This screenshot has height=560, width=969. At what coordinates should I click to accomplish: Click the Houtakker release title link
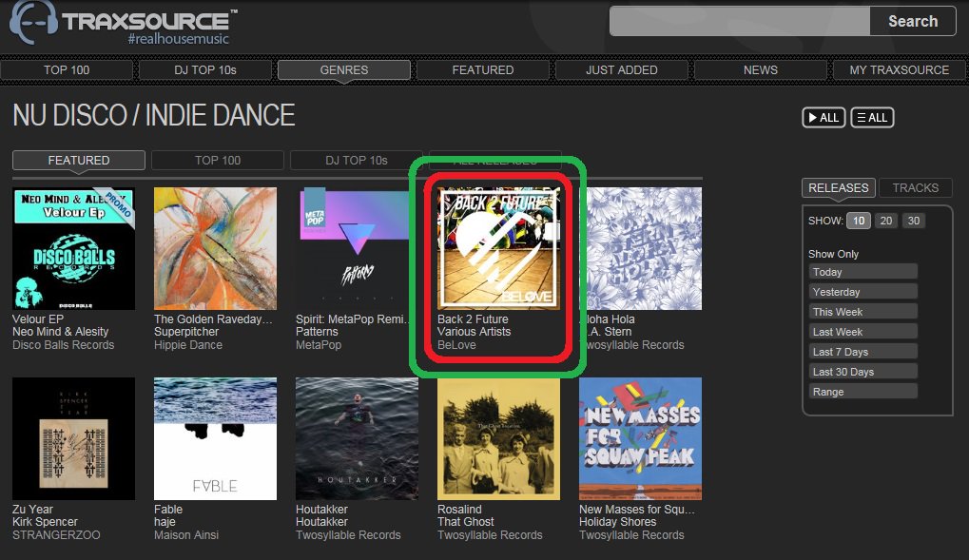321,510
